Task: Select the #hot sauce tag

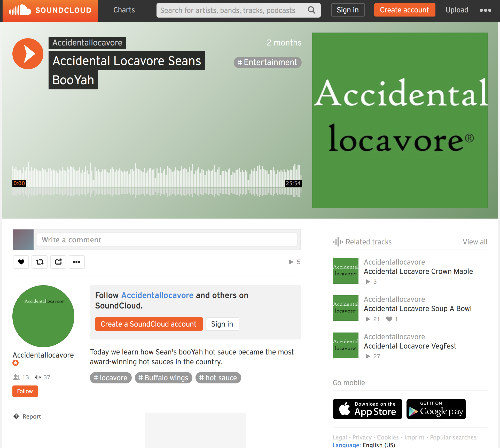Action: coord(218,378)
